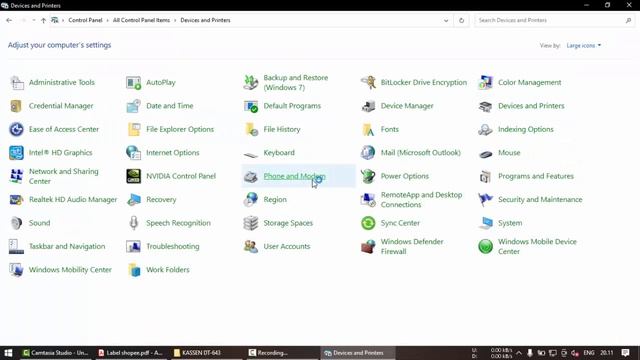The image size is (640, 360).
Task: Refresh the address bar
Action: click(461, 20)
